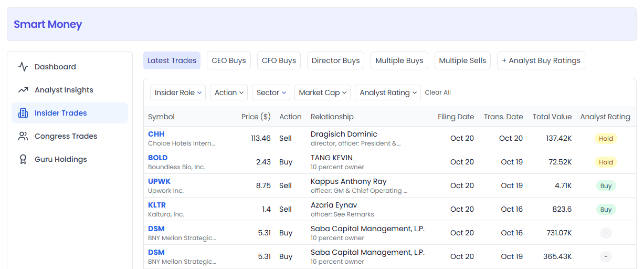The height and width of the screenshot is (269, 644).
Task: Click the Analyst Insights trending arrow icon
Action: point(23,90)
